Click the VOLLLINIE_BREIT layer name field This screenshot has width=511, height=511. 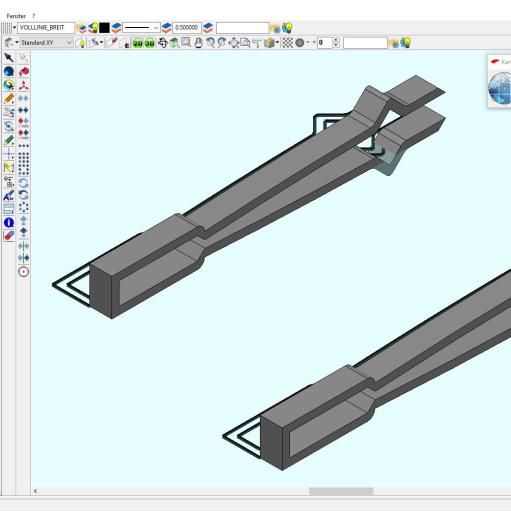click(x=46, y=28)
